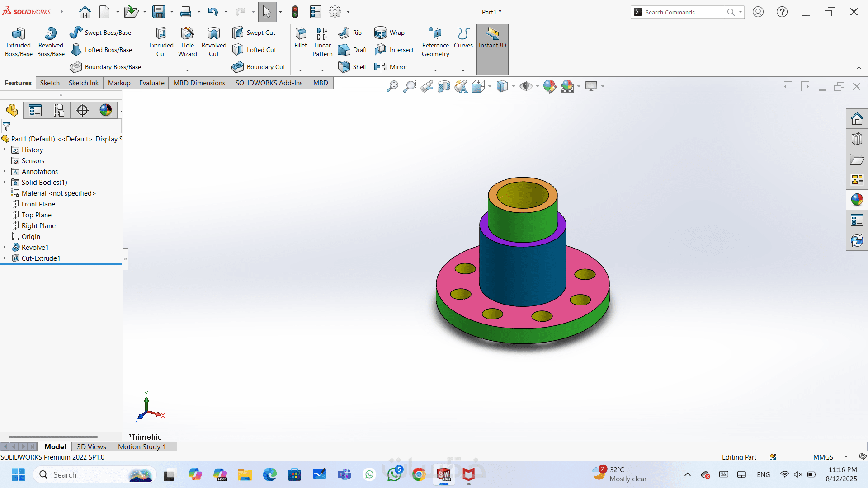Click the Rebuild traffic light icon
868x488 pixels.
[295, 12]
